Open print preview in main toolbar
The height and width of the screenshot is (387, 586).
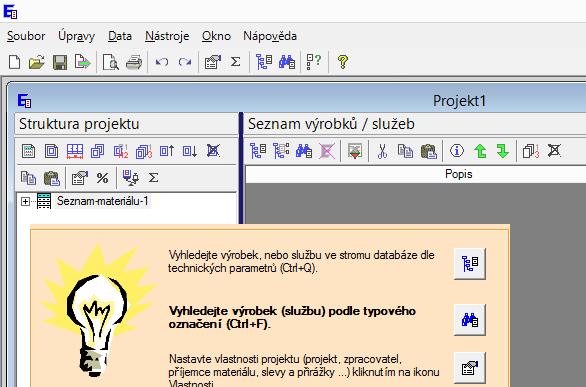(x=111, y=62)
